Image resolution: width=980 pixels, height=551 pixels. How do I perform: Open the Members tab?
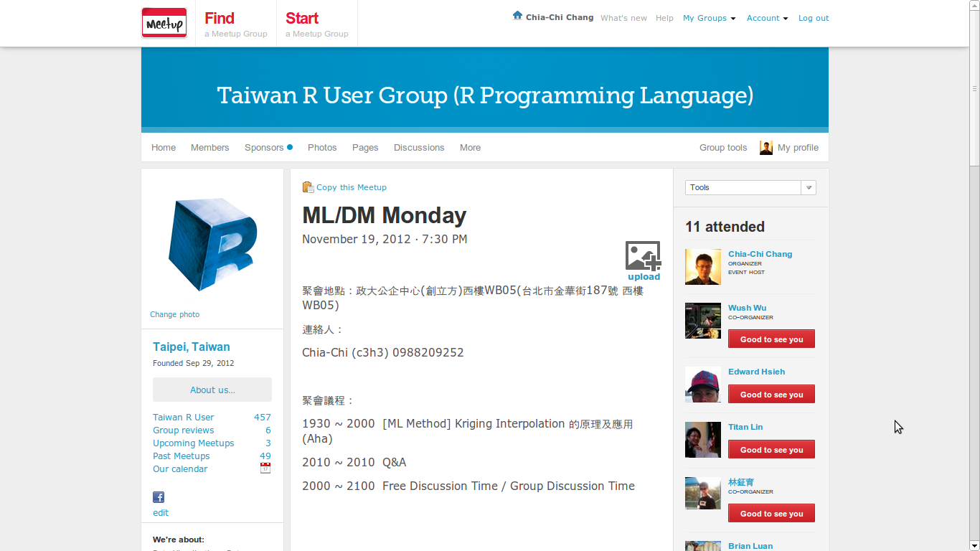point(210,147)
